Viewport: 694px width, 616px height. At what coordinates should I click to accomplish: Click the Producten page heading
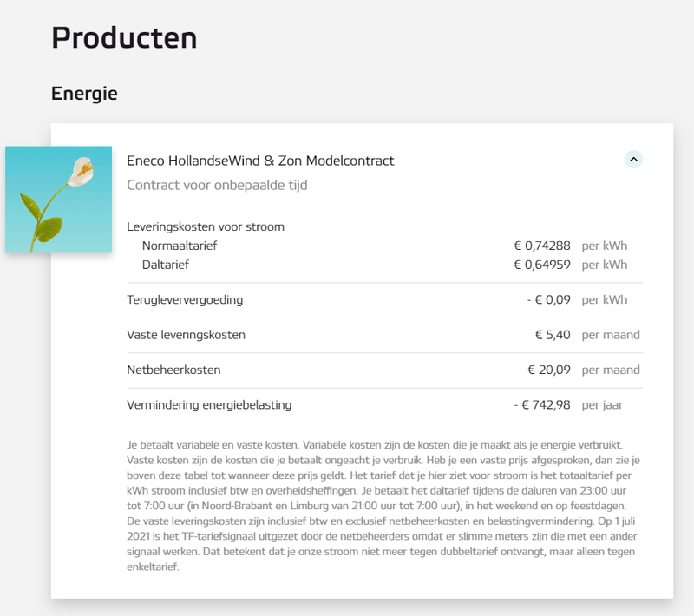(x=124, y=38)
